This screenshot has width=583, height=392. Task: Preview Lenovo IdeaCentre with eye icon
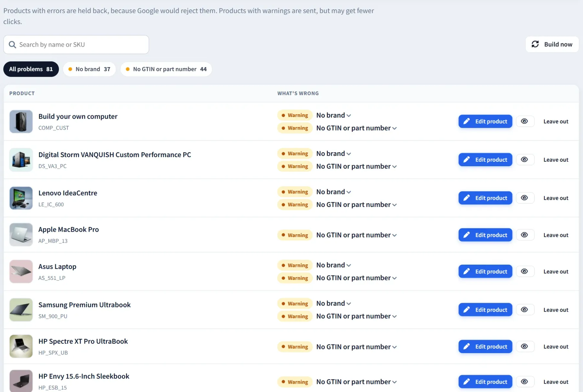[x=524, y=198]
